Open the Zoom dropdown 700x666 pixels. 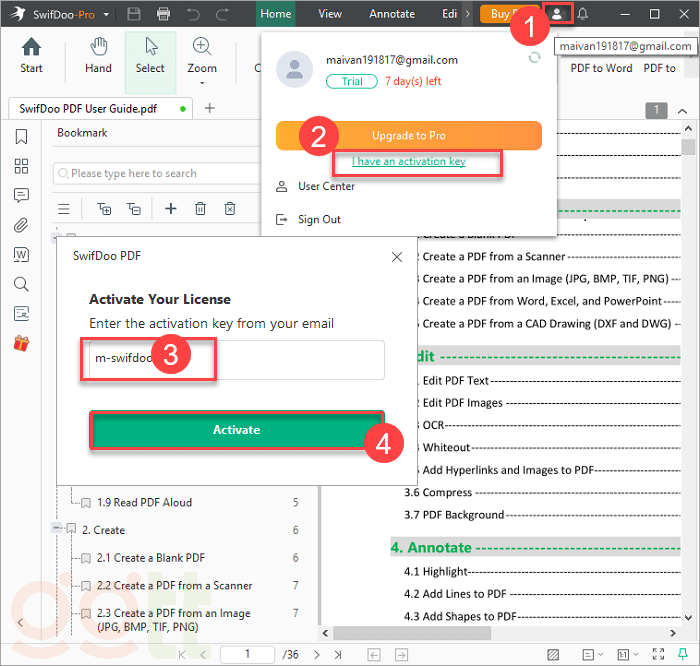pos(202,55)
